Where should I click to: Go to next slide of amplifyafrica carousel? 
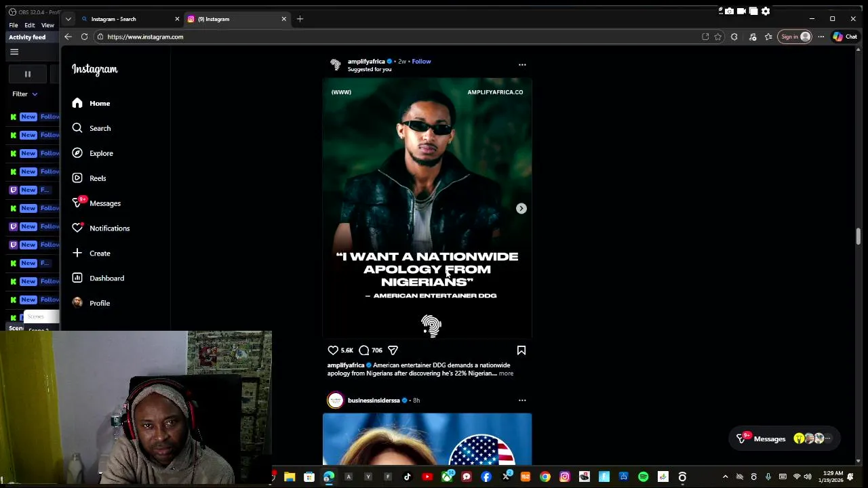tap(521, 209)
